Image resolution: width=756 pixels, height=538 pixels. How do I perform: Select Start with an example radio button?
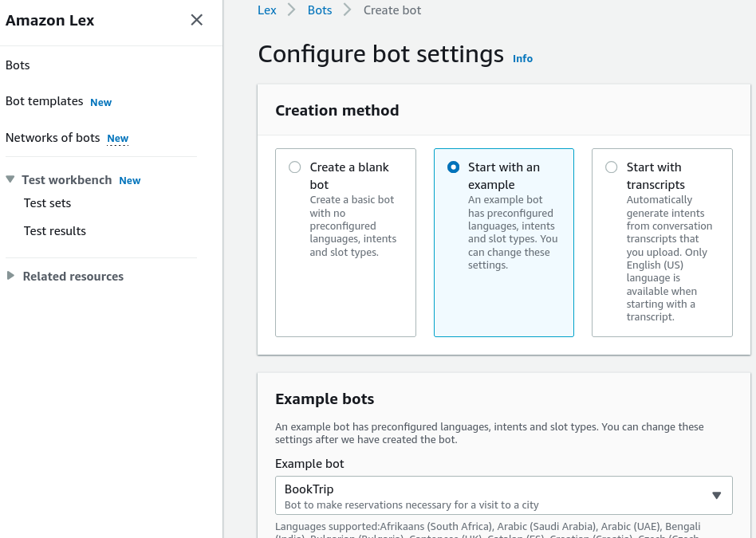(453, 167)
